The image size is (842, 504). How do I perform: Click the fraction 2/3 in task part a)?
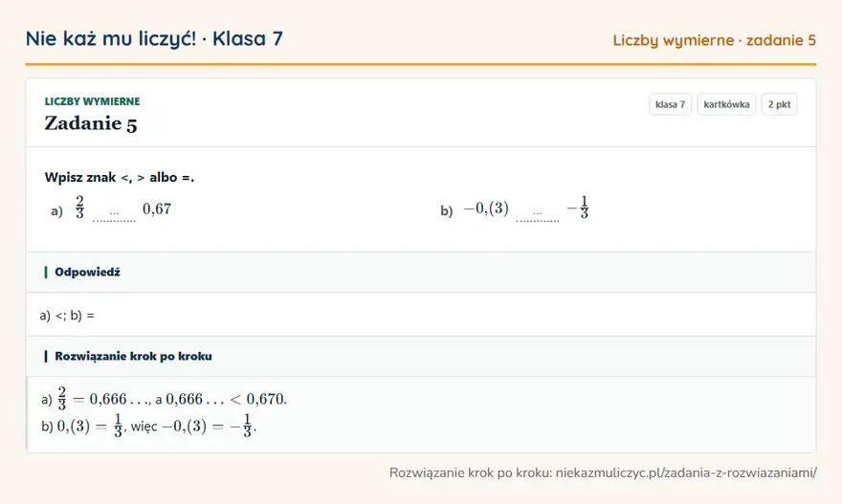(80, 208)
